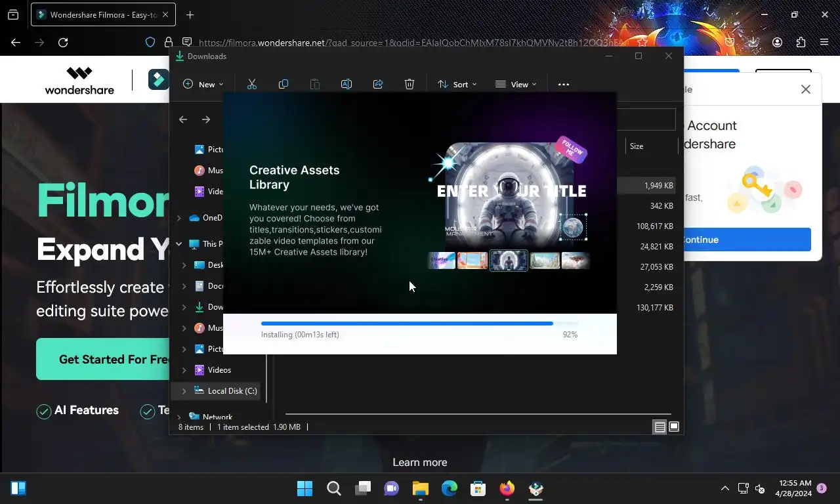Show hidden system tray icons
Viewport: 840px width, 504px height.
click(x=725, y=488)
